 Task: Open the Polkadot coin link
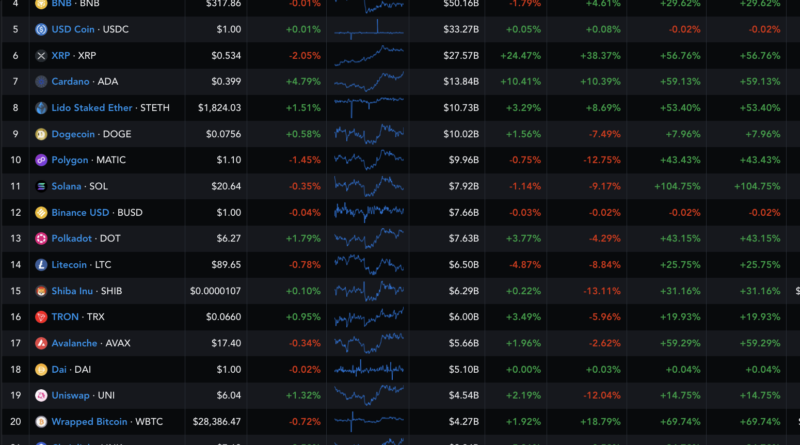(x=74, y=238)
